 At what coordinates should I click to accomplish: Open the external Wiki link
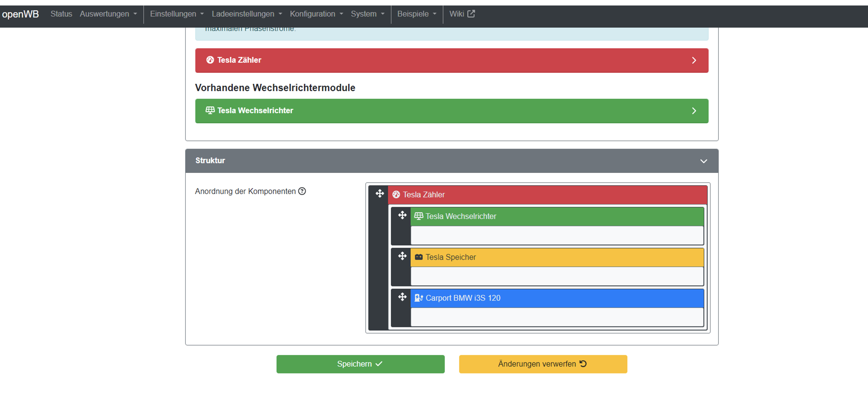(x=462, y=14)
